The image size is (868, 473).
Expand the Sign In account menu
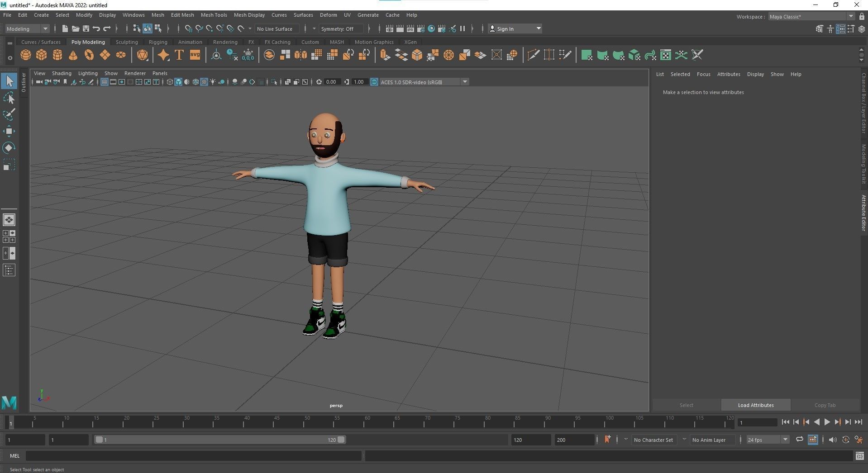point(538,28)
